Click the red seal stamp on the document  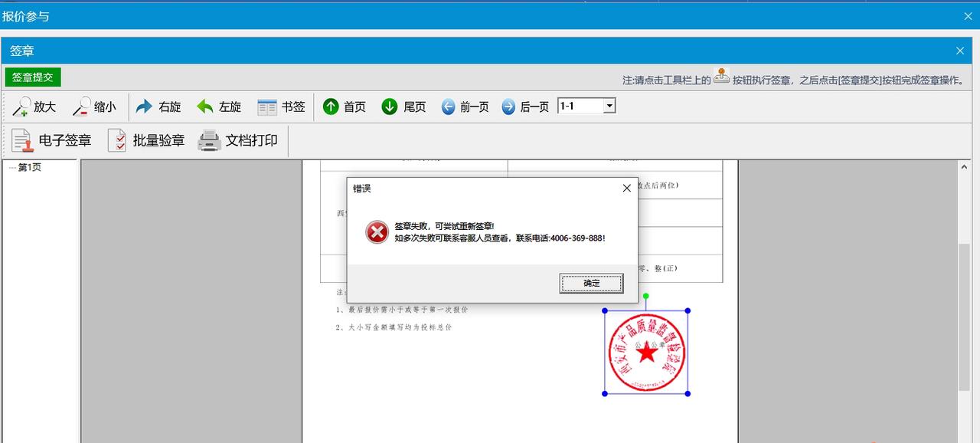coord(646,353)
